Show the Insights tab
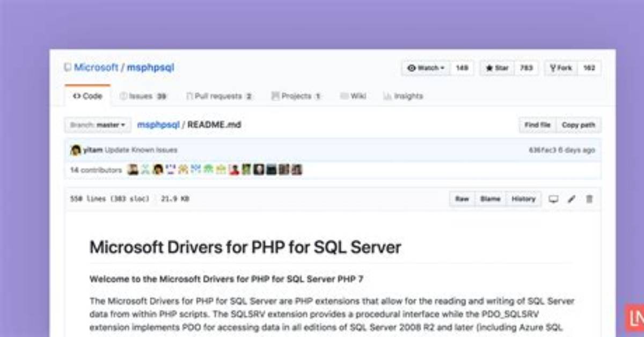The height and width of the screenshot is (337, 644). 403,96
